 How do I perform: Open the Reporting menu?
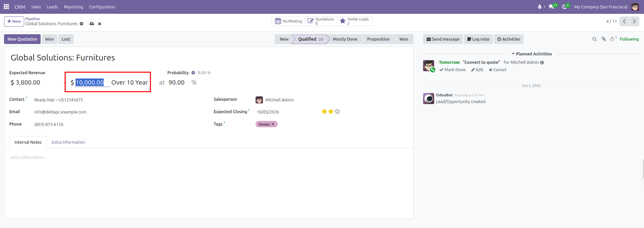click(73, 7)
